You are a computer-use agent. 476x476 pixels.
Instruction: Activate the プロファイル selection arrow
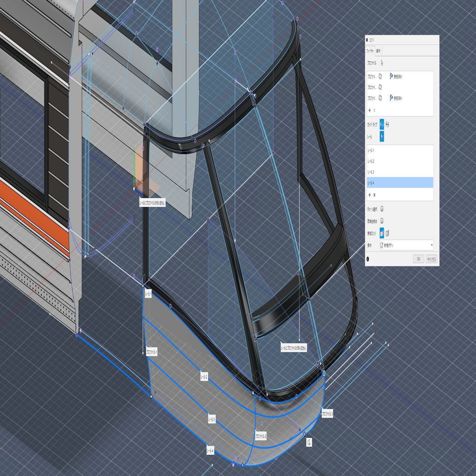[x=382, y=63]
